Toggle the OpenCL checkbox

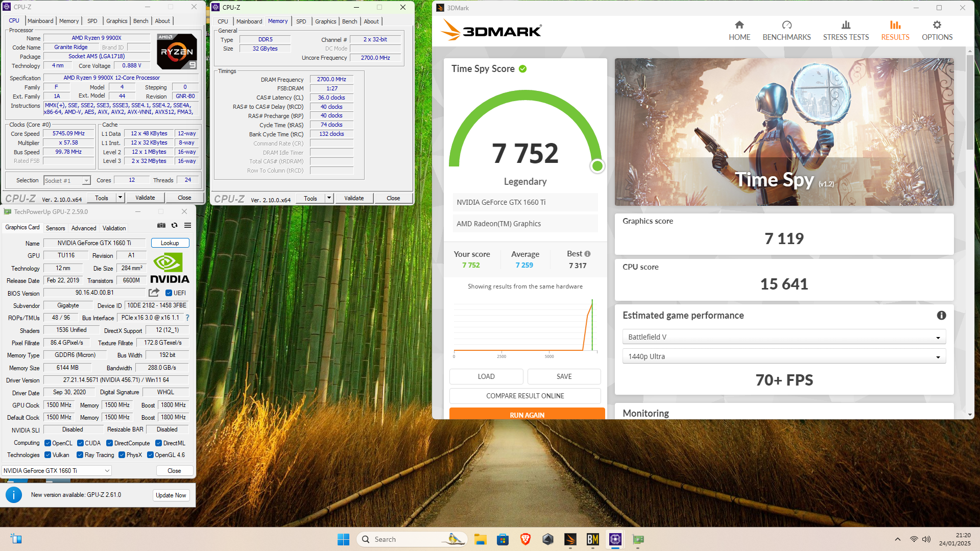tap(47, 443)
